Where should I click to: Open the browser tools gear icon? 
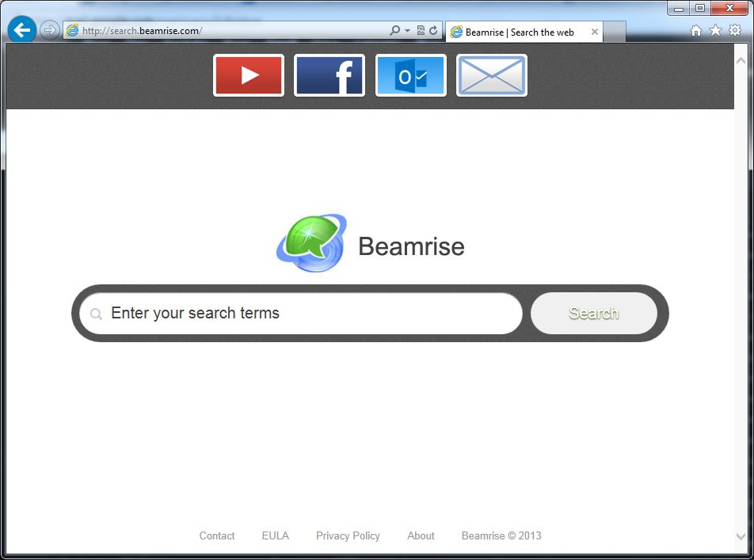(x=735, y=30)
